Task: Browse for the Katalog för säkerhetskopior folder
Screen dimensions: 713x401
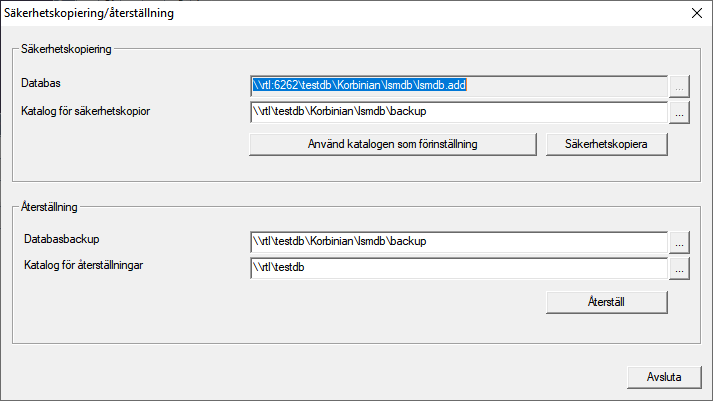Action: [x=680, y=113]
